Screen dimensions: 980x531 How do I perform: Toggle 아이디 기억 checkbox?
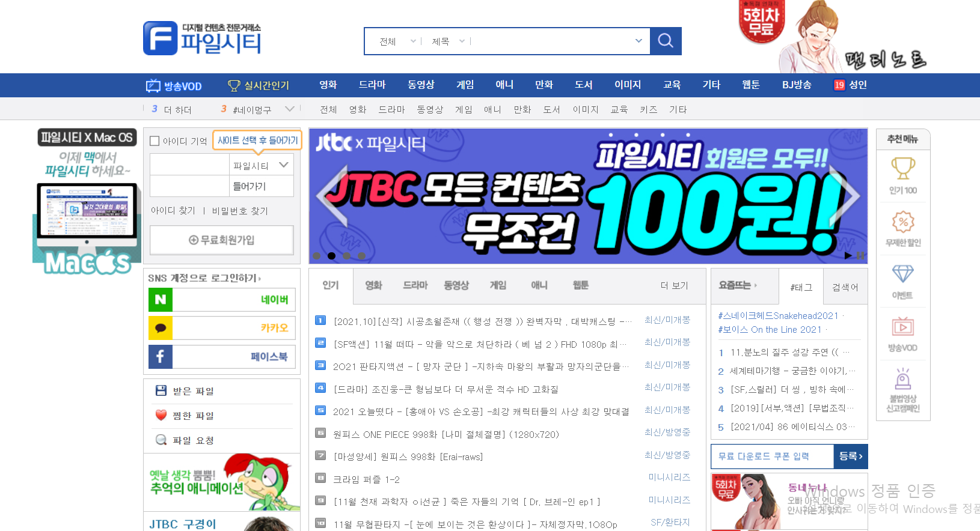tap(155, 141)
